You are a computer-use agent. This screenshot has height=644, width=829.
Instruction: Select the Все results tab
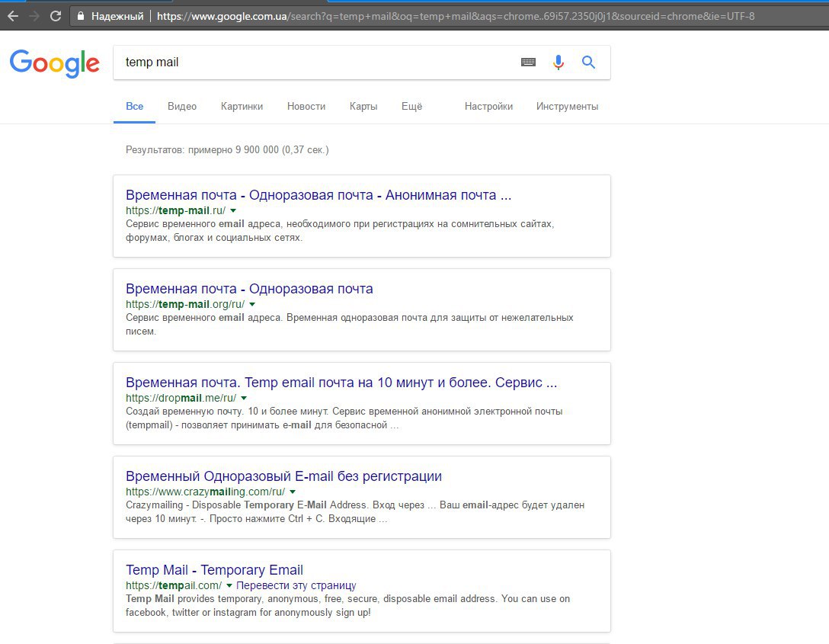click(134, 106)
